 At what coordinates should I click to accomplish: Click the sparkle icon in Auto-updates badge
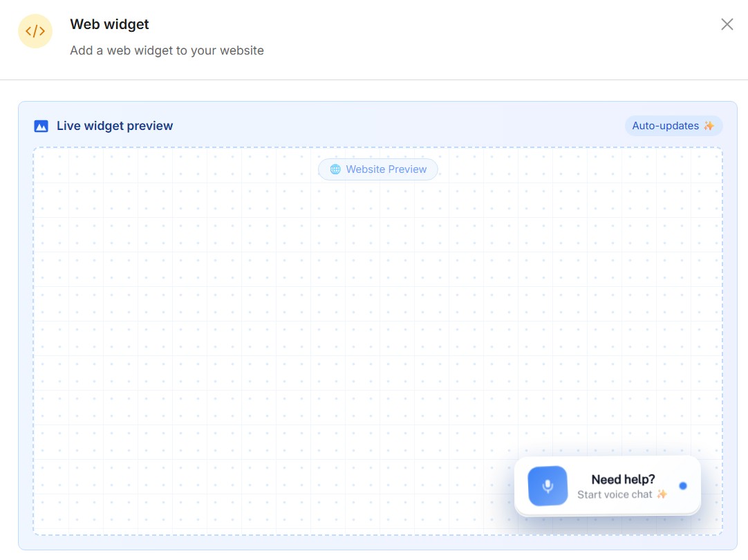coord(709,126)
